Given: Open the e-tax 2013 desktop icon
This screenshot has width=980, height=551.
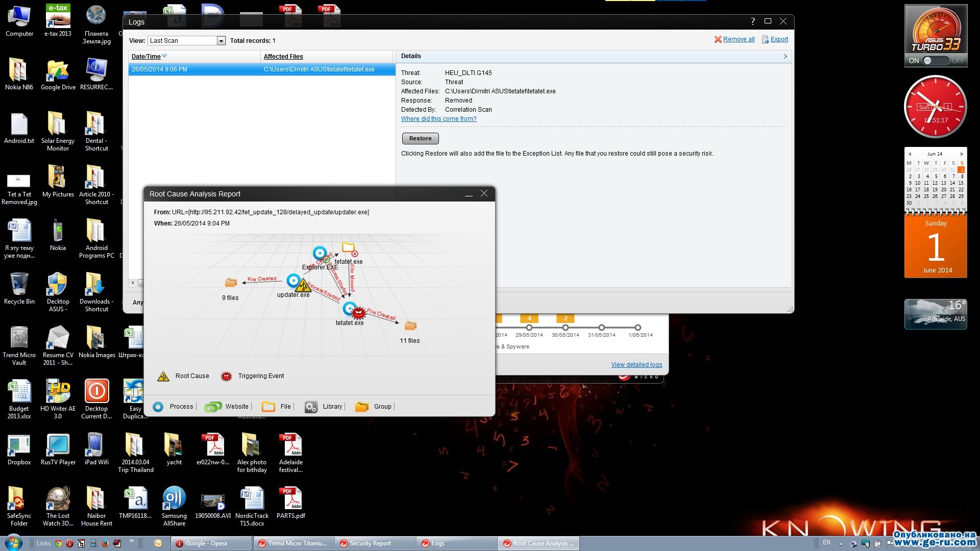Looking at the screenshot, I should point(58,21).
